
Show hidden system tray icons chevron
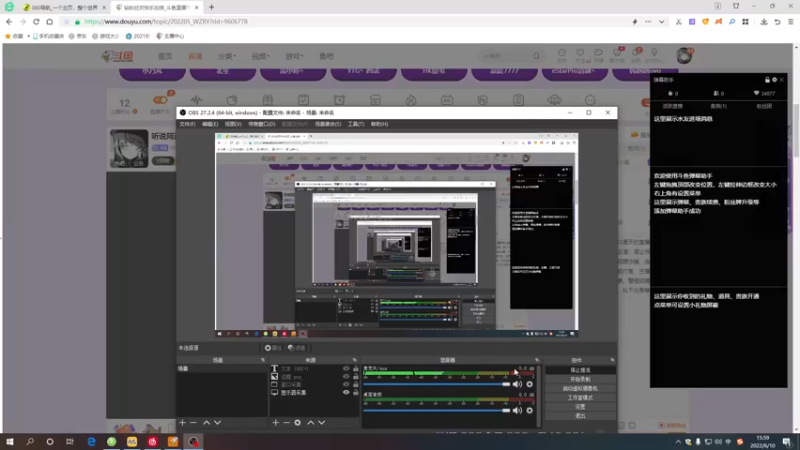point(678,442)
